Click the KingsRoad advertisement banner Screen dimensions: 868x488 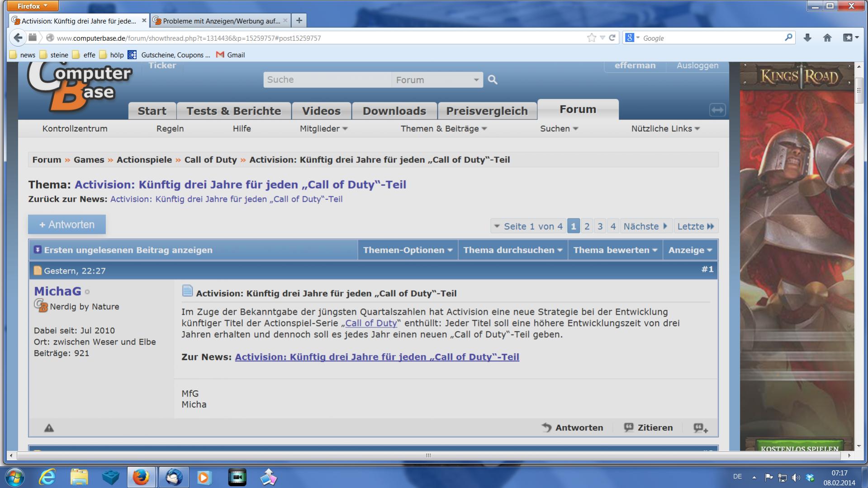pos(797,256)
